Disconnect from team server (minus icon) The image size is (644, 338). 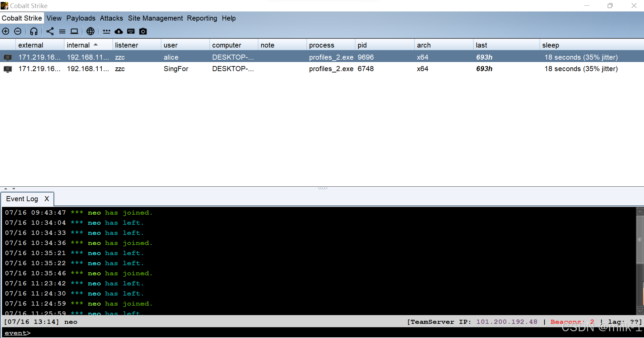pos(18,31)
